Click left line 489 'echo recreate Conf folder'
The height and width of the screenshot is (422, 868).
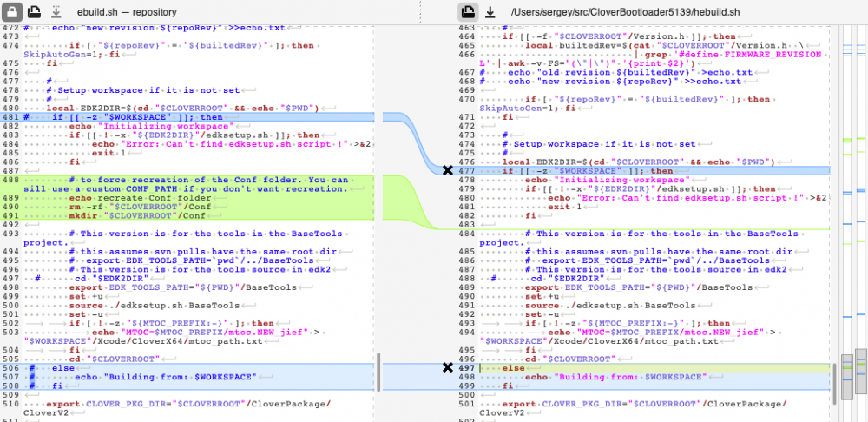tap(140, 198)
